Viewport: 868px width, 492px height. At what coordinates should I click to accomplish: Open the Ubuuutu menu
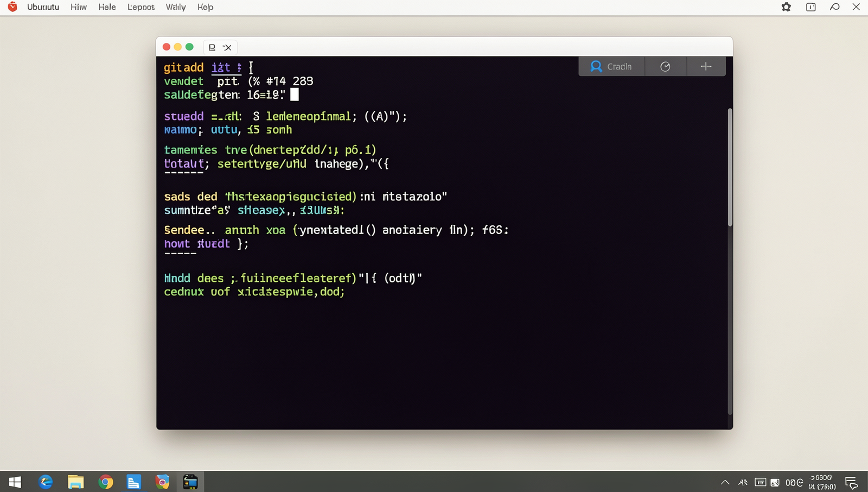click(43, 7)
